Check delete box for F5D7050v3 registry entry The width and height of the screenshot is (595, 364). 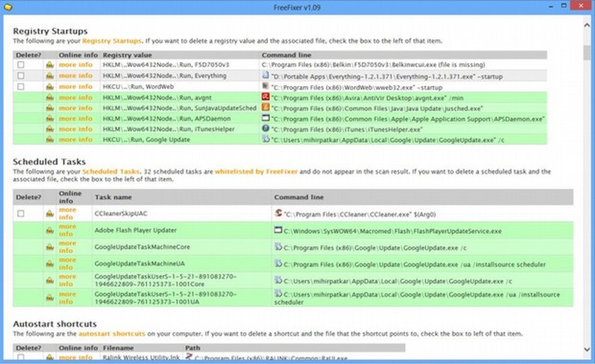[x=21, y=65]
